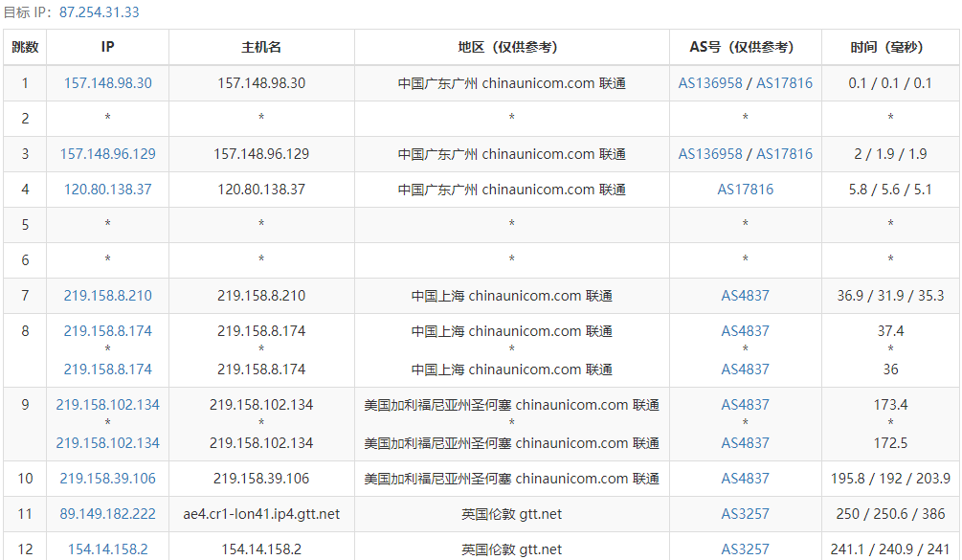This screenshot has width=962, height=560.
Task: Click 154.14.158.2 in the IP column
Action: pos(107,549)
